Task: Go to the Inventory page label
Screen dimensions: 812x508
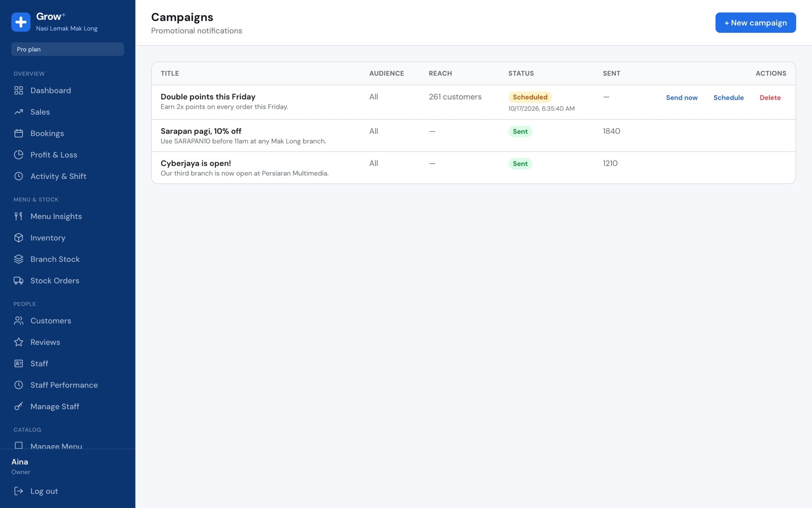Action: coord(48,238)
